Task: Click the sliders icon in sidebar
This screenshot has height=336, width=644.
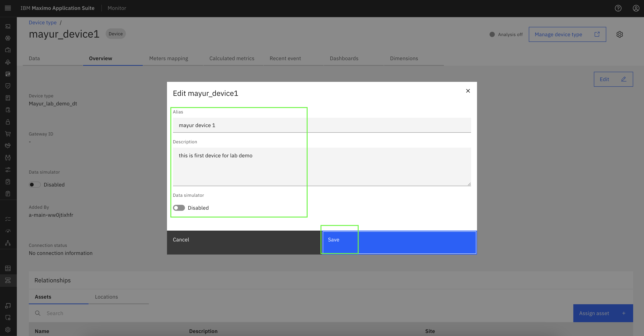Action: pos(8,170)
